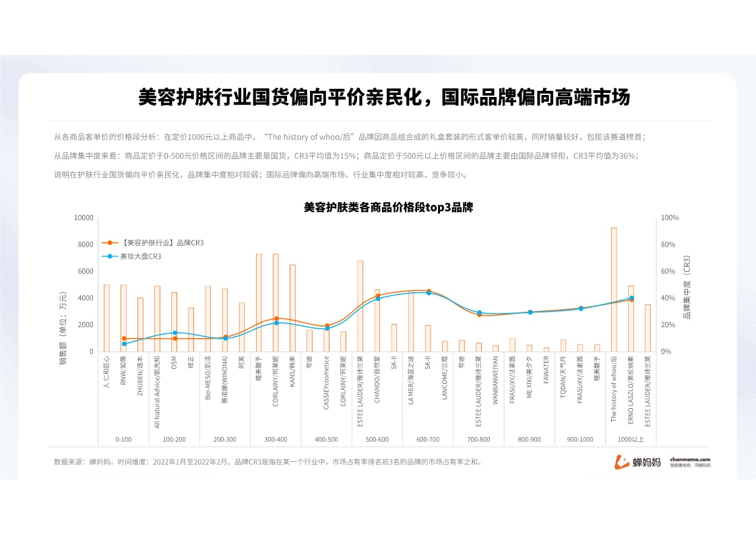Click the 1000以上 price range label
Viewport: 756px width, 534px height.
[631, 439]
